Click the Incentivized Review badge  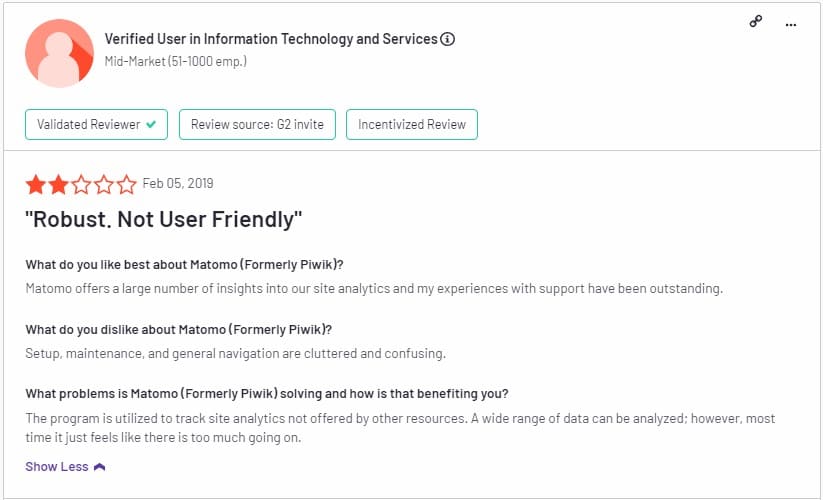[412, 124]
